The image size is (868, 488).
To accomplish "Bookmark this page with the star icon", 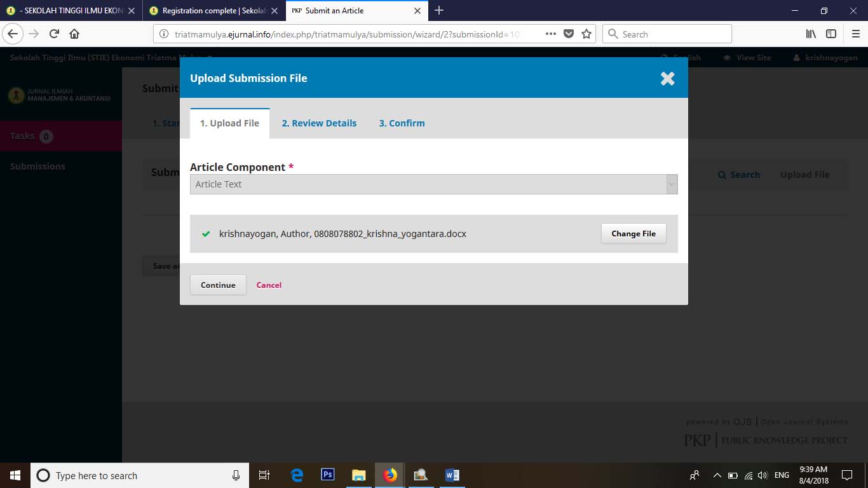I will coord(587,34).
